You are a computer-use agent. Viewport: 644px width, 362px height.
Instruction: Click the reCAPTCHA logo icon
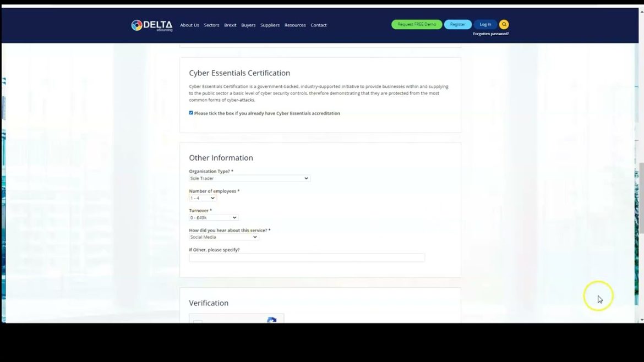pyautogui.click(x=271, y=320)
